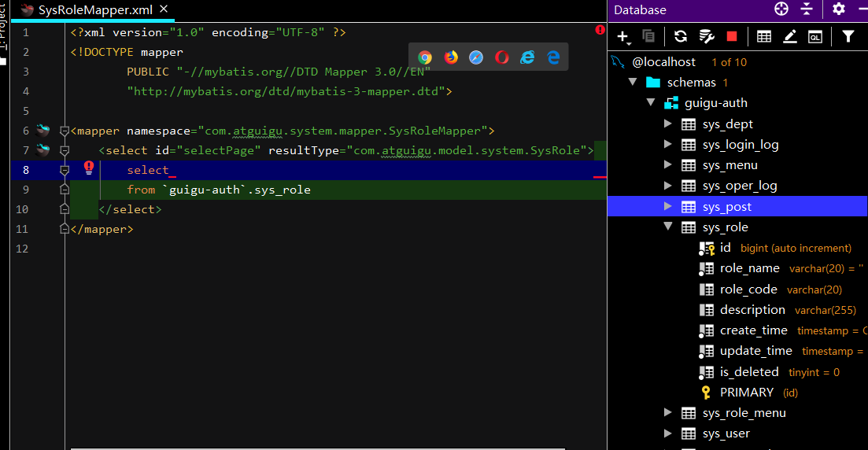The width and height of the screenshot is (868, 450).
Task: Click the red error bulb on line 8
Action: pyautogui.click(x=89, y=168)
